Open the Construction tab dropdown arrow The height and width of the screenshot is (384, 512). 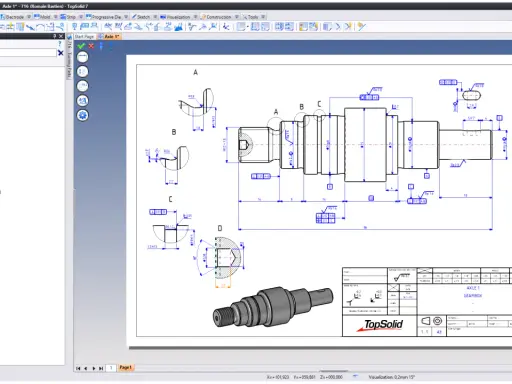(237, 16)
